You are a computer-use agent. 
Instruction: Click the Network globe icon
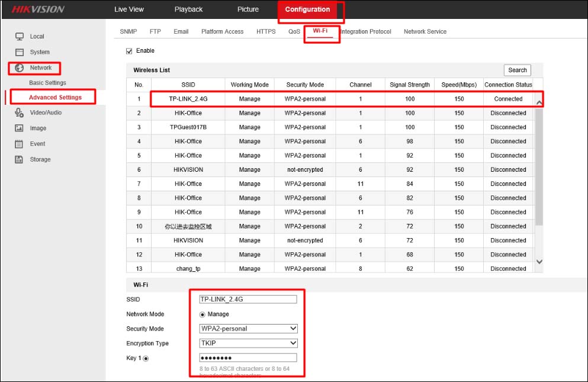[19, 68]
